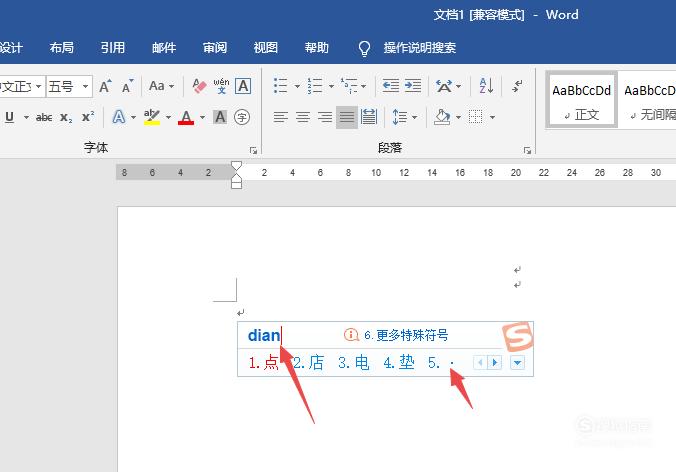The image size is (676, 472).
Task: Click the Decrease Font Size icon
Action: 127,87
